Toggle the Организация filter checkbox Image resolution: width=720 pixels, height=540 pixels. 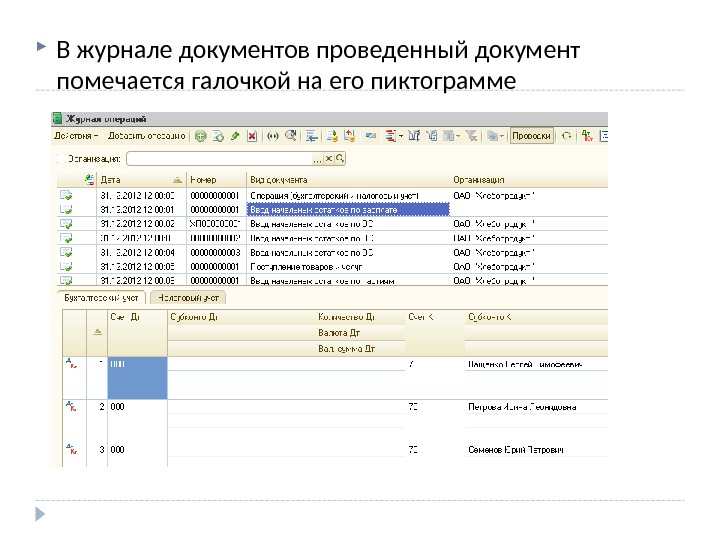pyautogui.click(x=61, y=159)
